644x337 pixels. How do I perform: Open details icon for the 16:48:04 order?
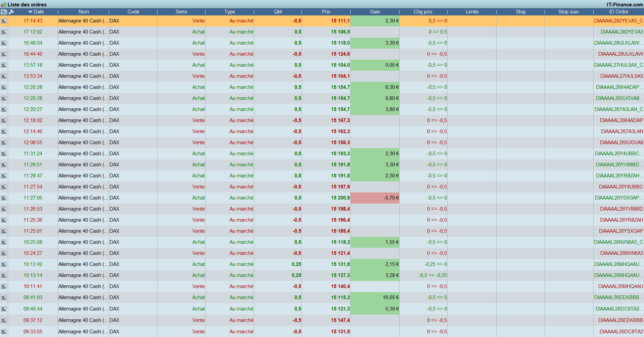click(x=4, y=43)
